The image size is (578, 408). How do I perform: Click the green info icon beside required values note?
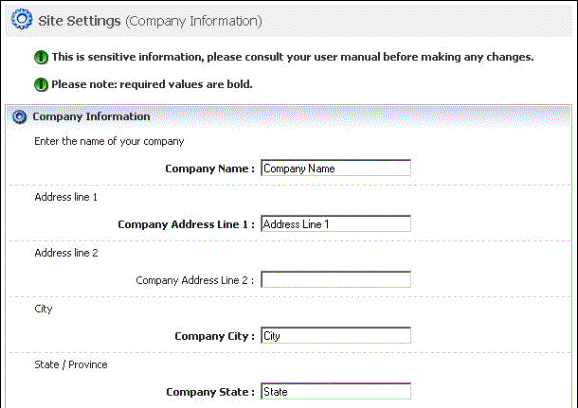(41, 84)
